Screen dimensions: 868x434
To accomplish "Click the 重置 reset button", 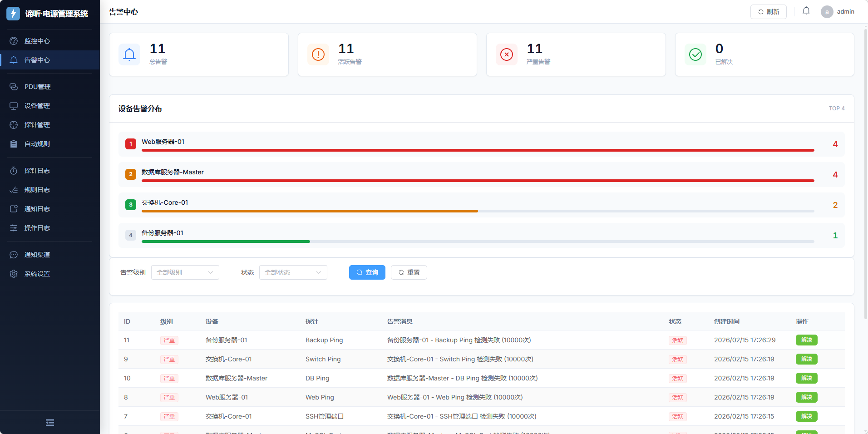I will click(x=409, y=272).
